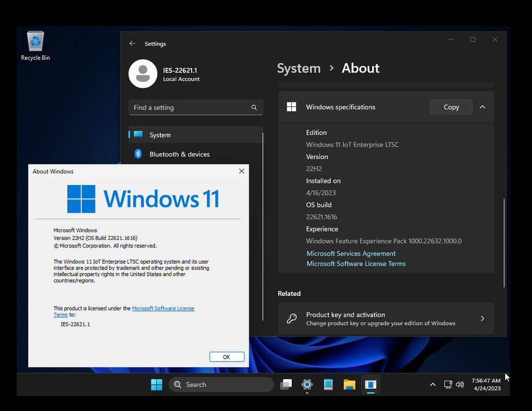Screen dimensions: 532x411
Task: Click the key icon beside Product key
Action: click(292, 319)
